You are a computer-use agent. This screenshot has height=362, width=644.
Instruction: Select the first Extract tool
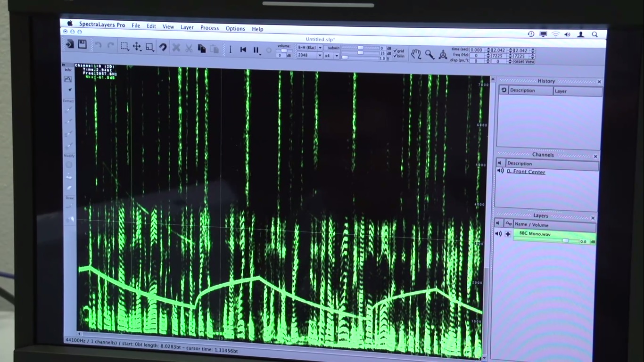69,110
